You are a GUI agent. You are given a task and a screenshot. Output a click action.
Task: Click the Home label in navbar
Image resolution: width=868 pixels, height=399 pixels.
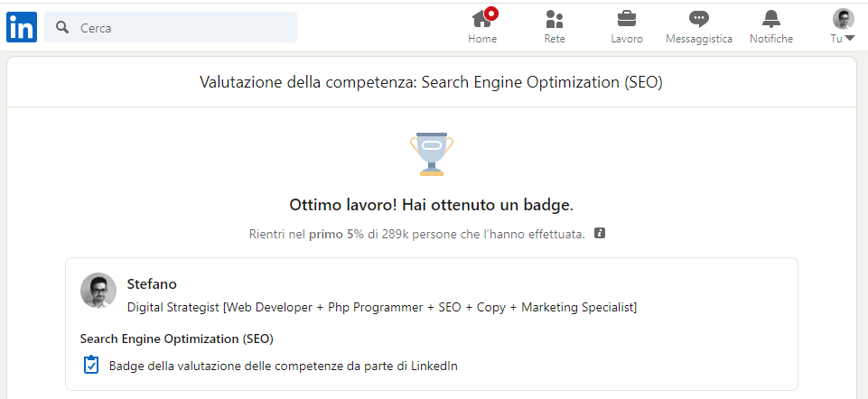482,39
